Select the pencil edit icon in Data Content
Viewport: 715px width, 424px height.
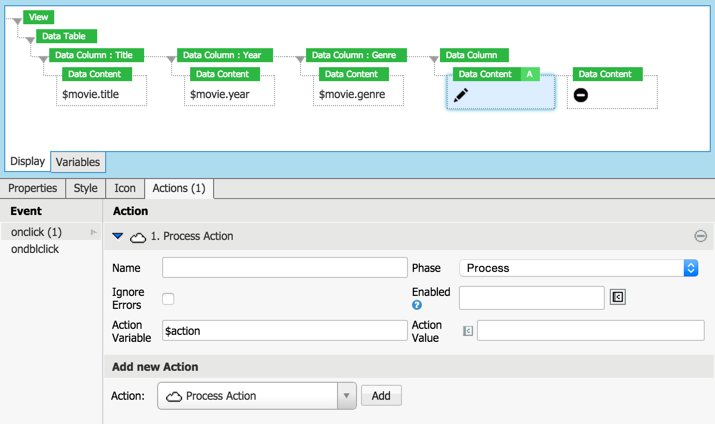point(461,95)
